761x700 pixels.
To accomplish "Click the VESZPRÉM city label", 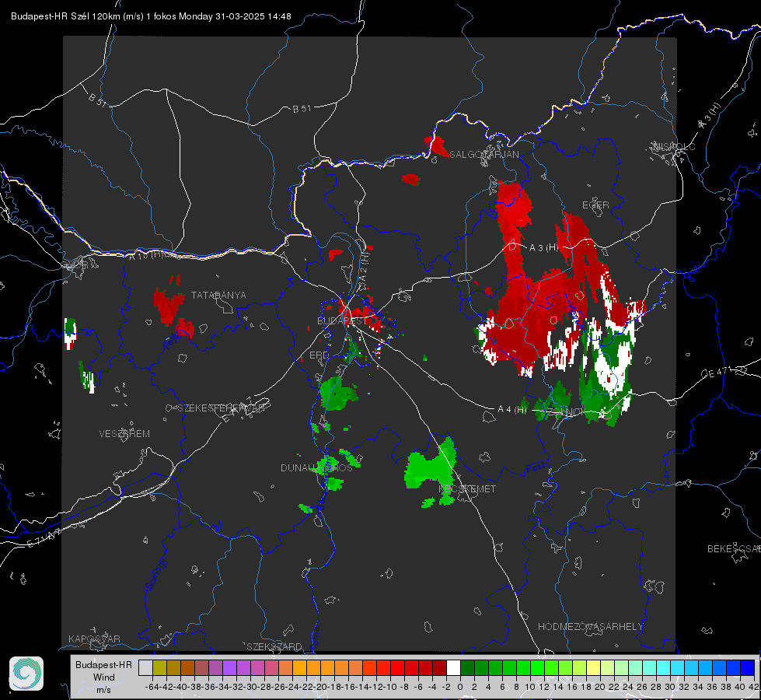I will click(124, 434).
